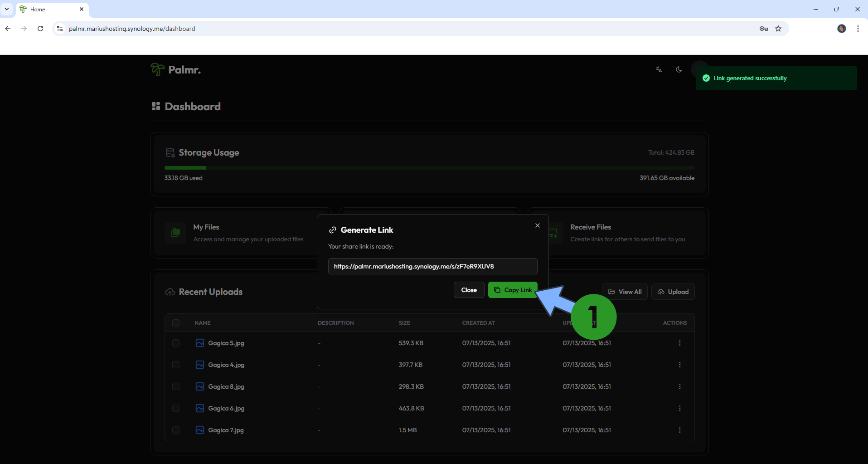Click the Link generated successfully notification
The width and height of the screenshot is (868, 464).
tap(776, 78)
